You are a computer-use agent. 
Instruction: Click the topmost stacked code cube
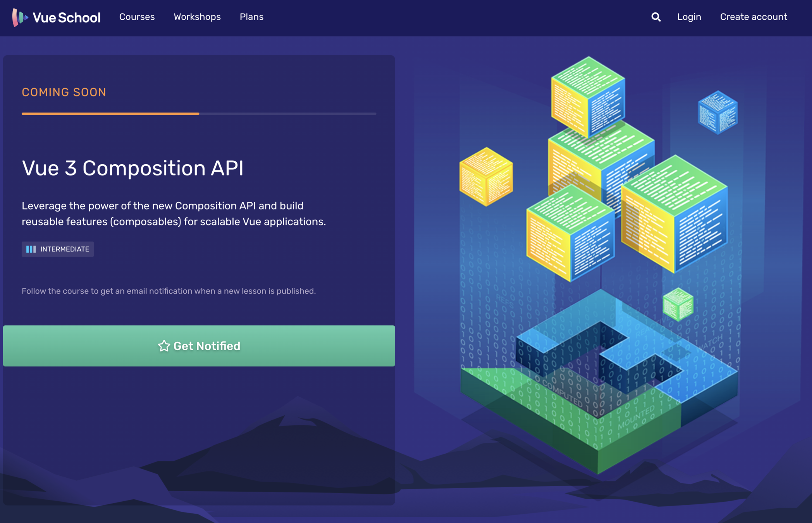click(x=588, y=97)
